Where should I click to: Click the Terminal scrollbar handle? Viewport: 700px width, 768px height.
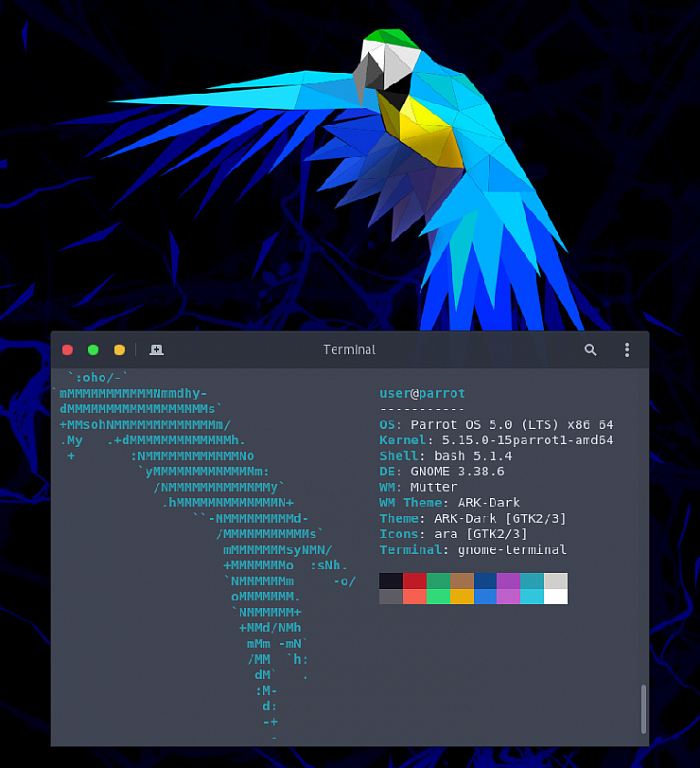coord(643,709)
